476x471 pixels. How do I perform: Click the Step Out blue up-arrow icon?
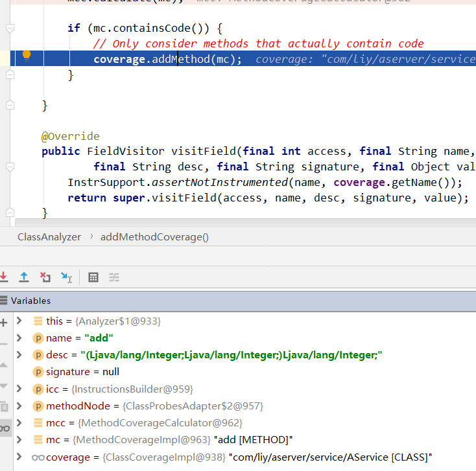24,277
